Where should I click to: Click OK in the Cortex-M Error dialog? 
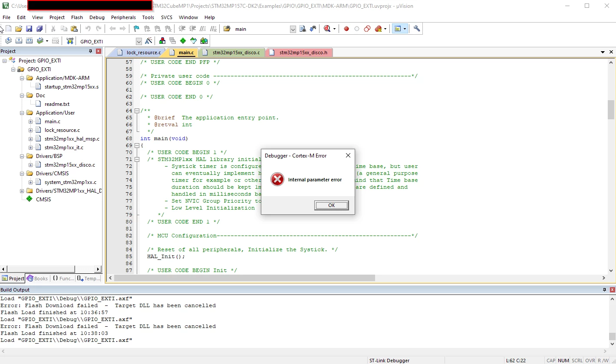tap(331, 205)
